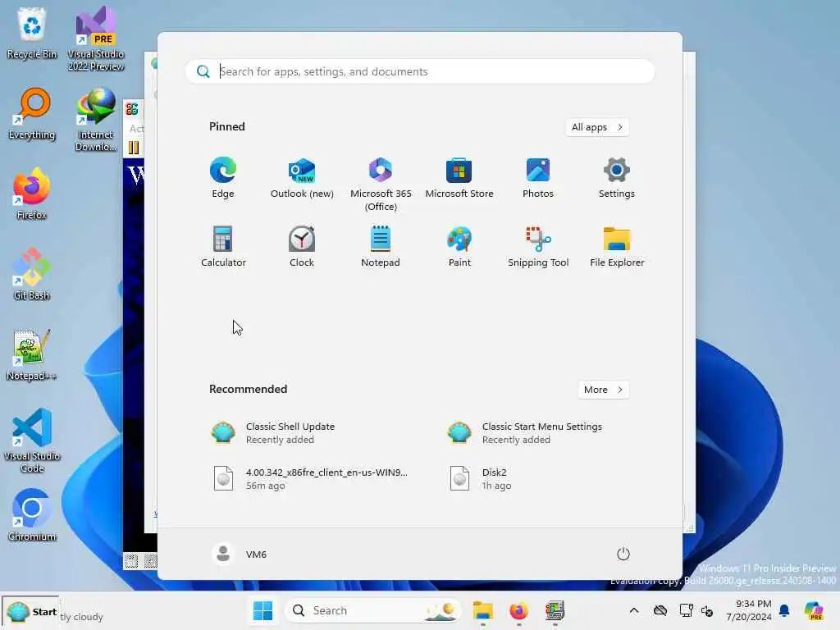Open the virtual machine app on taskbar
Screen dimensions: 840x630
[x=555, y=610]
